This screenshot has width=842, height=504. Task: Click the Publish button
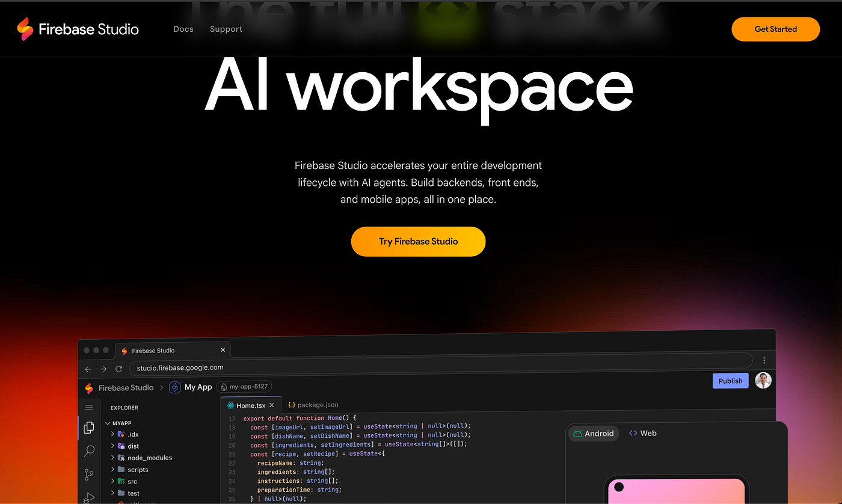pyautogui.click(x=731, y=381)
